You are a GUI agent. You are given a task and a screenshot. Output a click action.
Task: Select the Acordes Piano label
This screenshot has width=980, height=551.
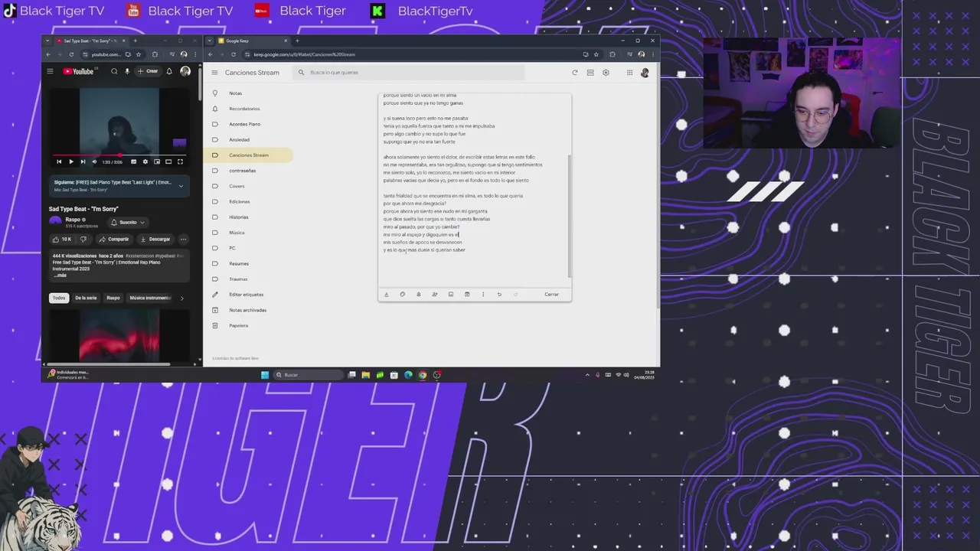click(250, 124)
